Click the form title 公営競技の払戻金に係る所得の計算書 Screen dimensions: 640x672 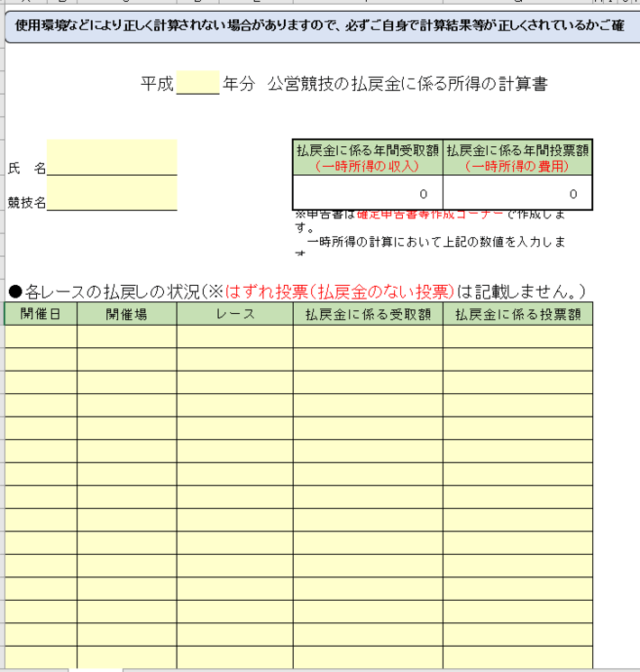pyautogui.click(x=407, y=85)
